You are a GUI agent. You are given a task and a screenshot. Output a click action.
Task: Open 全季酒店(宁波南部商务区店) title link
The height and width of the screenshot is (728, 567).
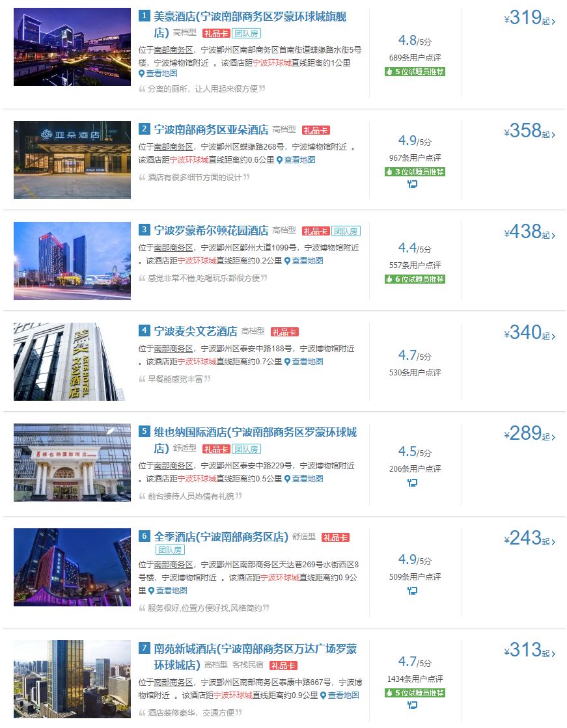[221, 537]
